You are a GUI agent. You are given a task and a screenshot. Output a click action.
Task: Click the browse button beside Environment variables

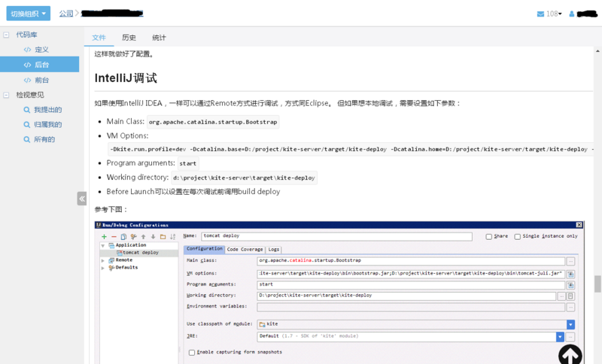571,308
